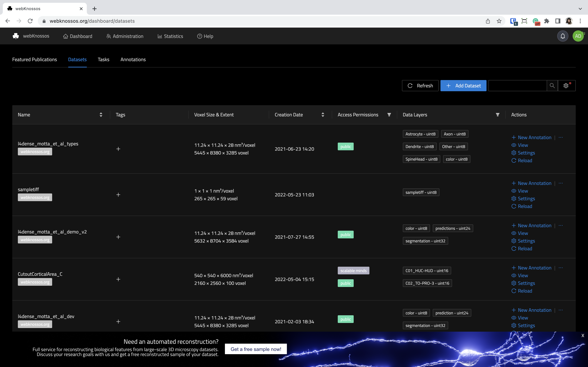
Task: Click the Add Dataset button
Action: [x=463, y=85]
